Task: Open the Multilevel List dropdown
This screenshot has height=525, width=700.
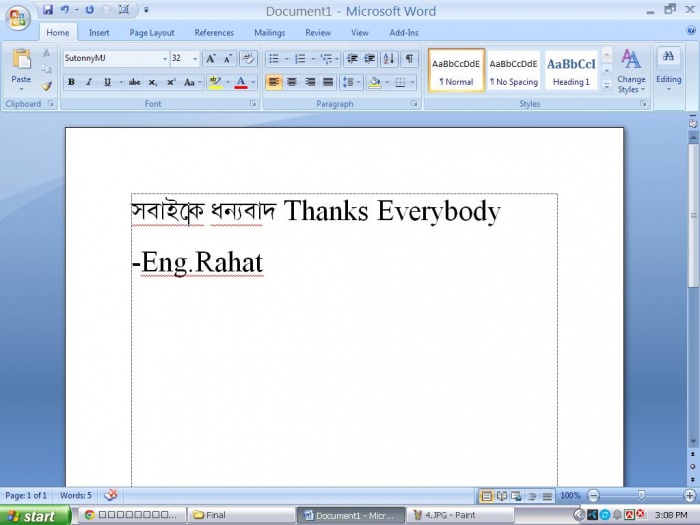Action: pos(329,58)
